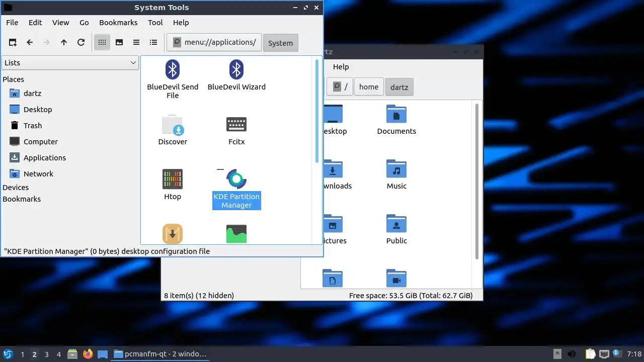Open the BlueDevil Send File launcher
Viewport: 644px width, 362px height.
click(x=173, y=79)
